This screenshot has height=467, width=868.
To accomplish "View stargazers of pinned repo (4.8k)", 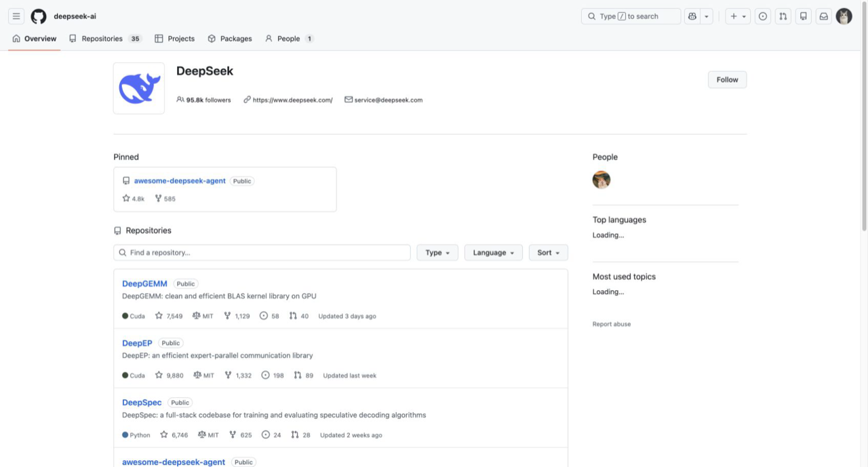I will (x=134, y=199).
